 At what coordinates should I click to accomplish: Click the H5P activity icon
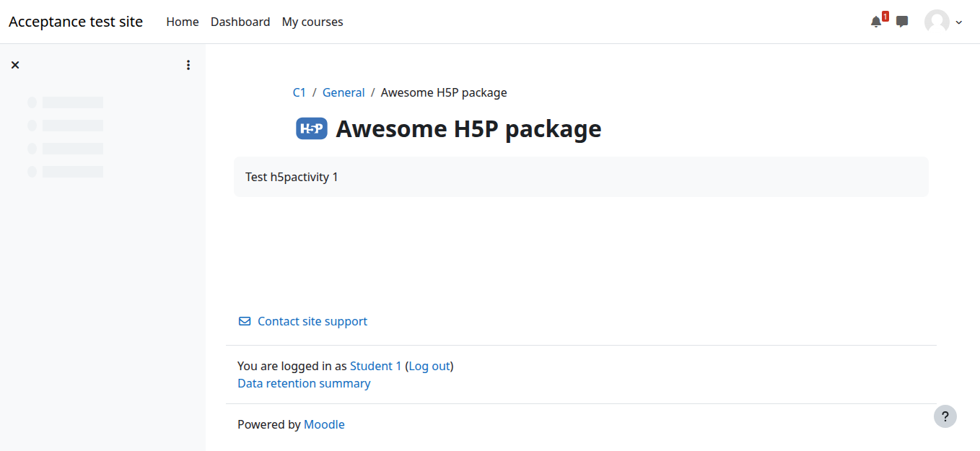point(312,128)
